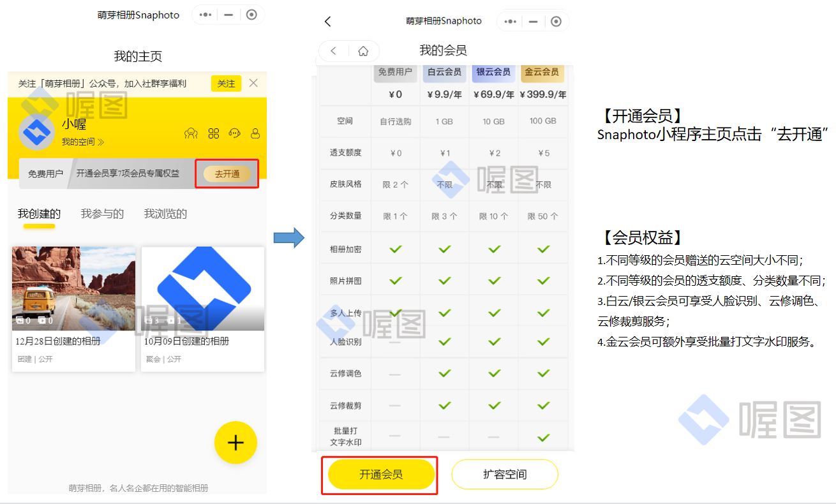This screenshot has height=504, width=836.
Task: Dismiss the 关注萌芽相册公众号 banner
Action: pyautogui.click(x=253, y=83)
